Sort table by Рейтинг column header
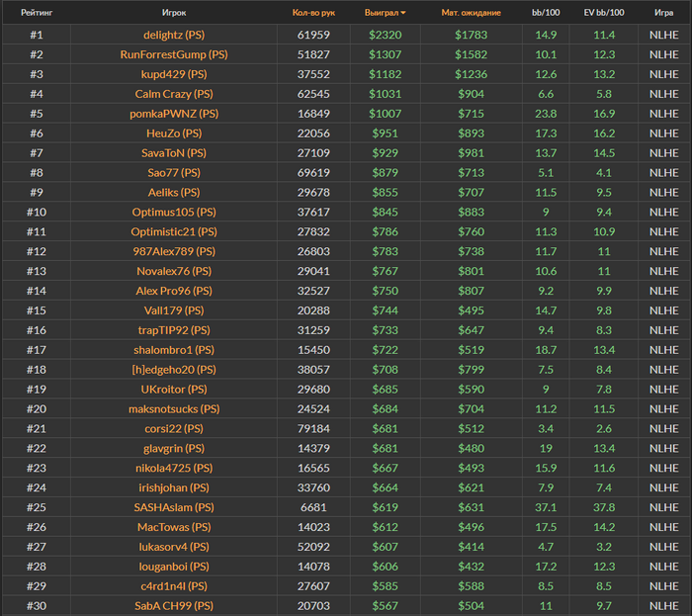 pyautogui.click(x=38, y=13)
